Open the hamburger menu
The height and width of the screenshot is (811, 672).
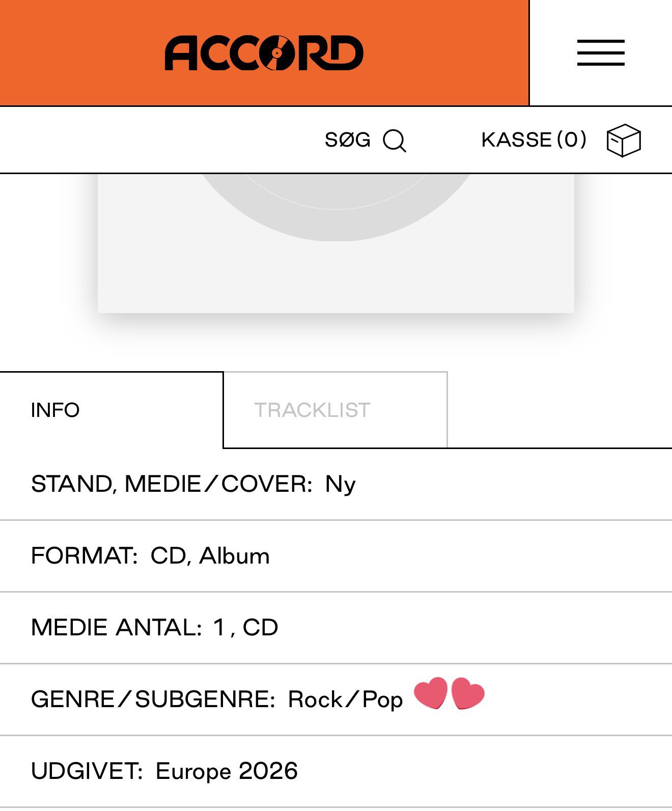601,52
